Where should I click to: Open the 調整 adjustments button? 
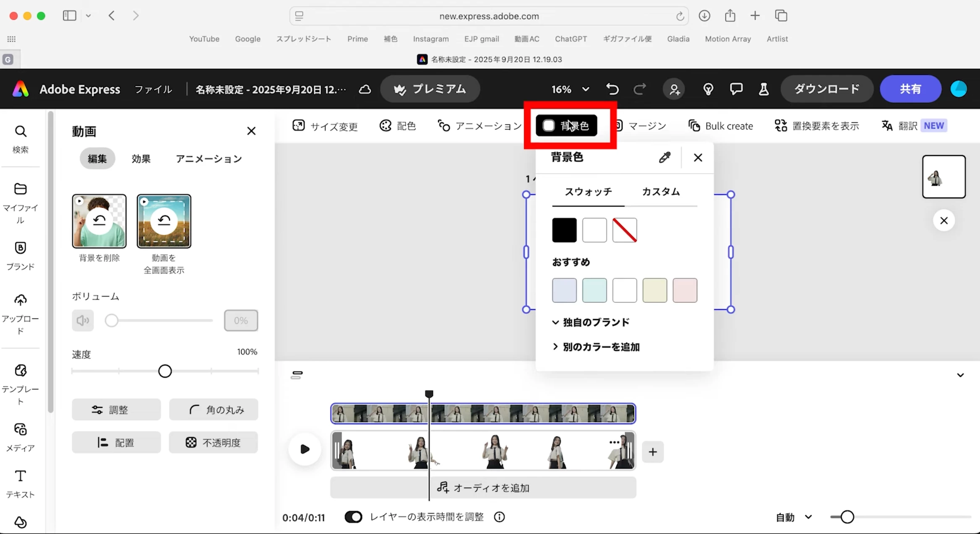[x=116, y=410]
